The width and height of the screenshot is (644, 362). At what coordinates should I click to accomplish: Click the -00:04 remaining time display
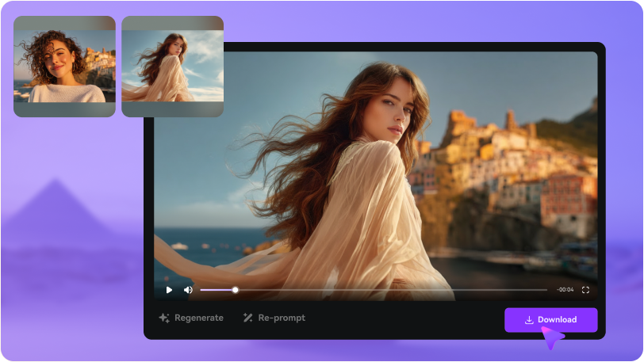click(565, 290)
